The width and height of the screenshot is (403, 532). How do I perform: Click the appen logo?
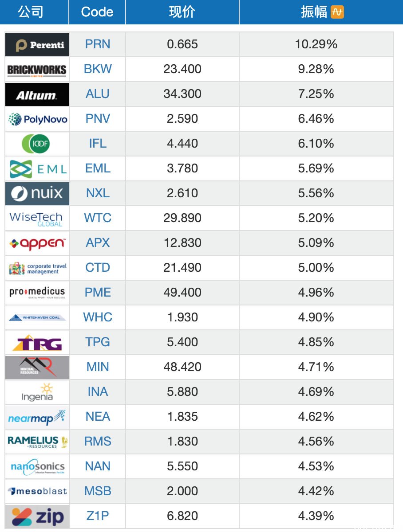[x=37, y=243]
